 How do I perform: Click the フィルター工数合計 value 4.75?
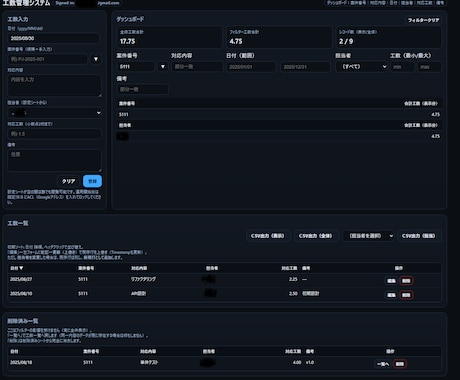(x=236, y=41)
